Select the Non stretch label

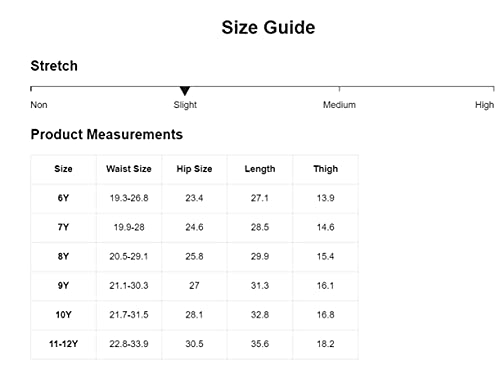coord(39,105)
